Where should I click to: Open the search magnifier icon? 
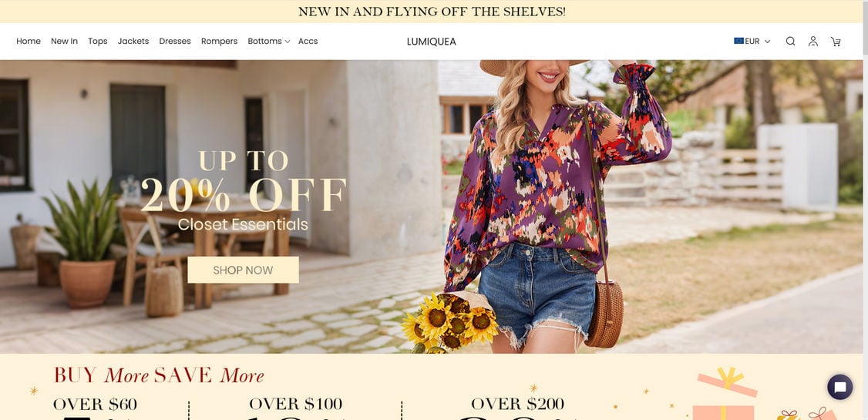790,41
